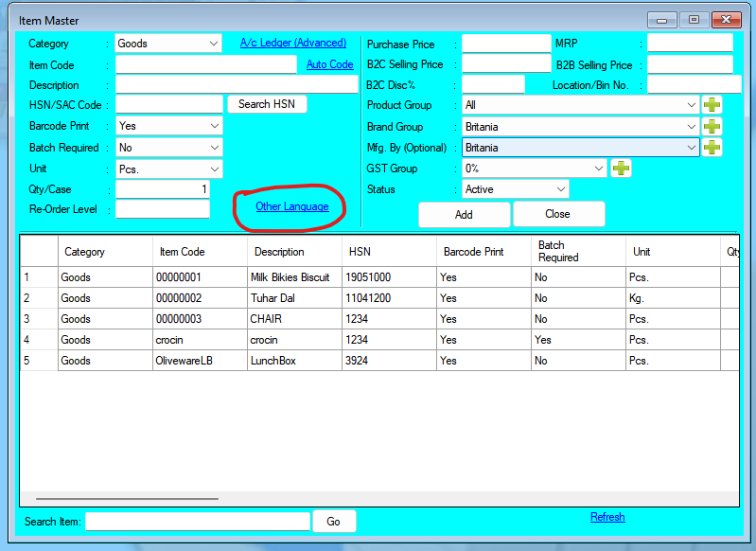Select the Category column header
Viewport: 756px width, 551px height.
click(105, 252)
